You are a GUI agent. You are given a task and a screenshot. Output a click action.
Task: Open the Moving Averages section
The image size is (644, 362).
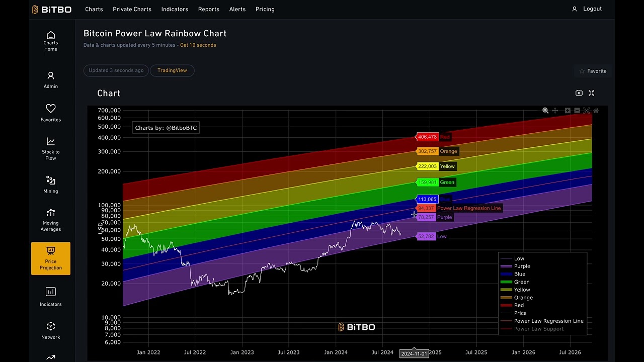click(x=51, y=220)
